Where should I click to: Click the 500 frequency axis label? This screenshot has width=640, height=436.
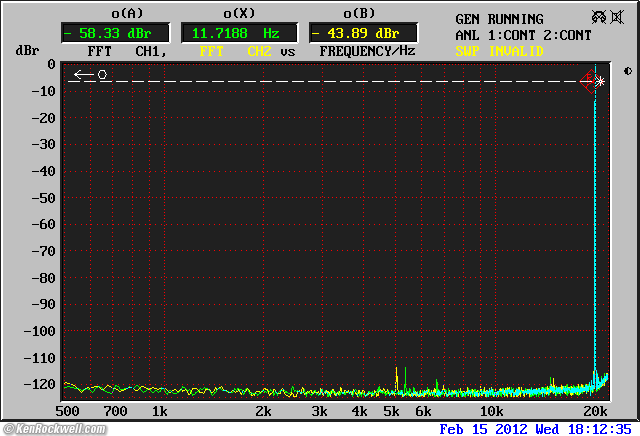67,411
